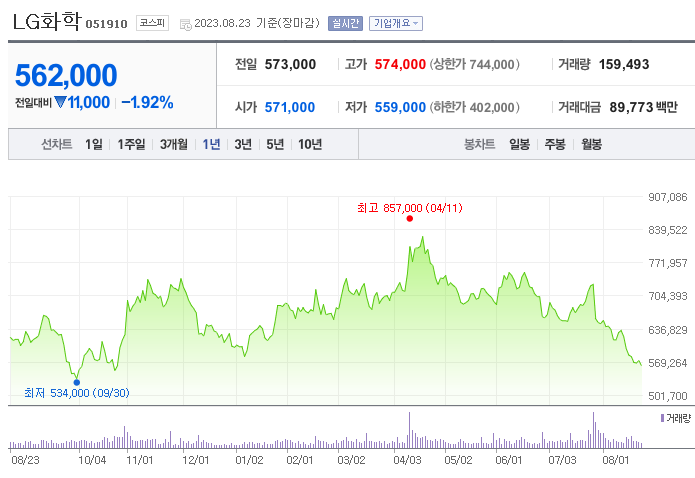Viewport: 695px width, 478px height.
Task: Click the 최고 857,000 (04/11) label
Action: pyautogui.click(x=410, y=208)
